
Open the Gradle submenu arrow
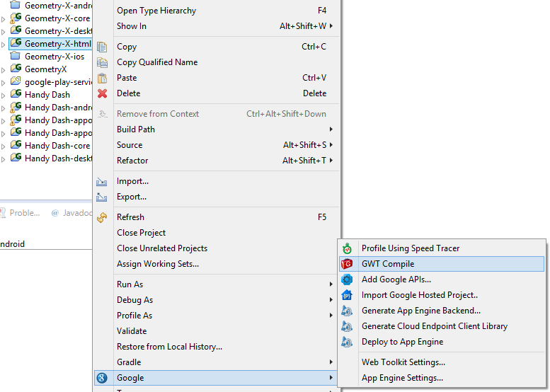pos(331,362)
